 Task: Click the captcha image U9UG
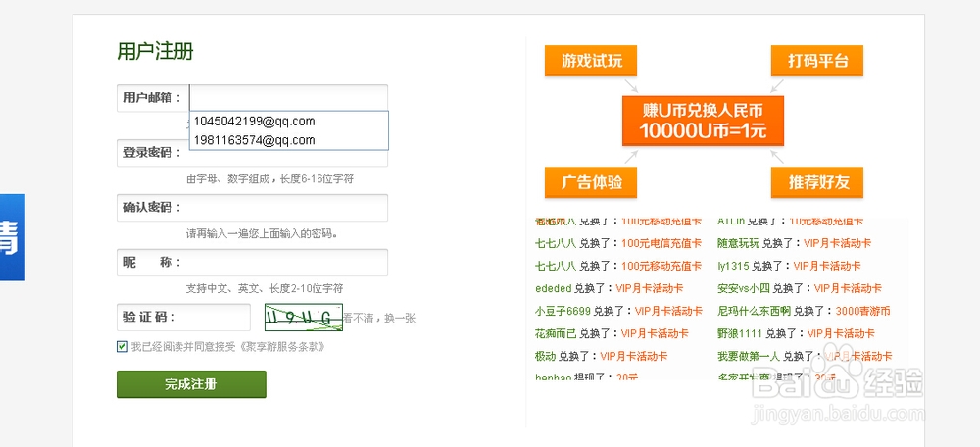coord(303,317)
